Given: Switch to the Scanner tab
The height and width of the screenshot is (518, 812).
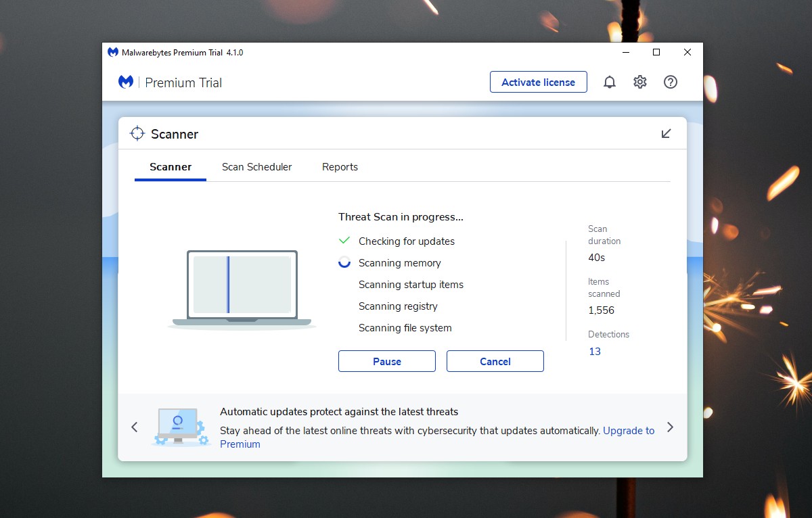Looking at the screenshot, I should (171, 167).
